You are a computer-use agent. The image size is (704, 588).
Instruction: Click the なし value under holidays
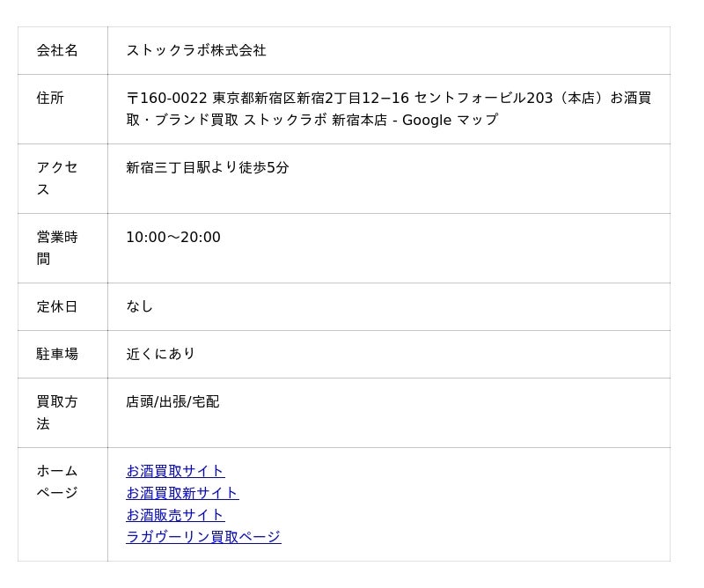click(139, 306)
